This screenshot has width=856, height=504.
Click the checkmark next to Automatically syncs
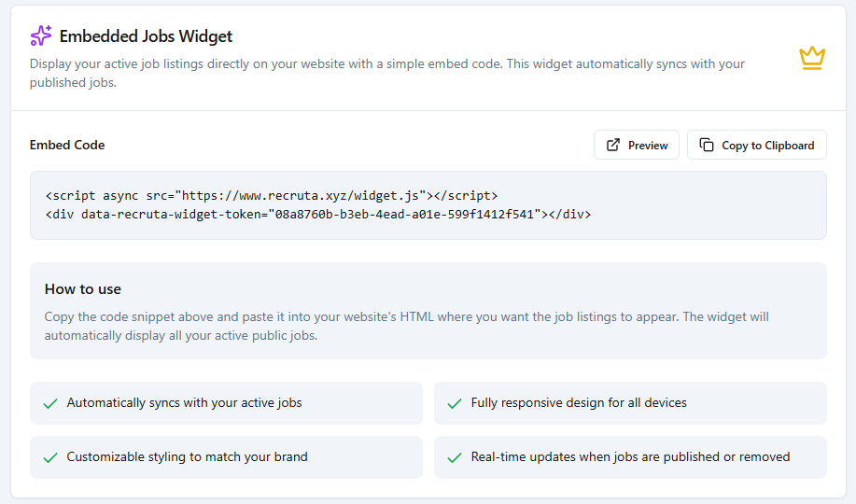click(x=50, y=403)
